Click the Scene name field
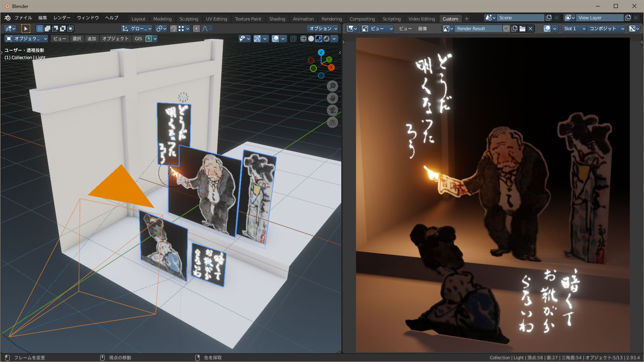Screen dimensions: 644x362 [521, 18]
